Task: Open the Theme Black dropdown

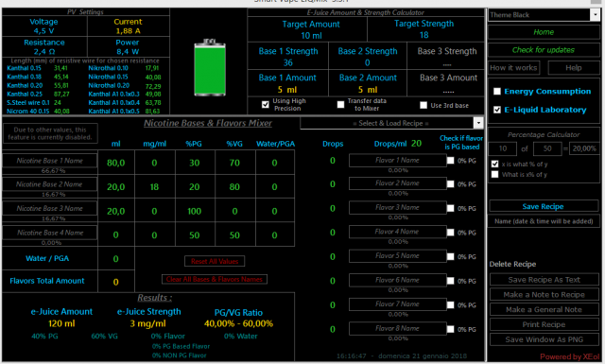Action: [x=596, y=15]
